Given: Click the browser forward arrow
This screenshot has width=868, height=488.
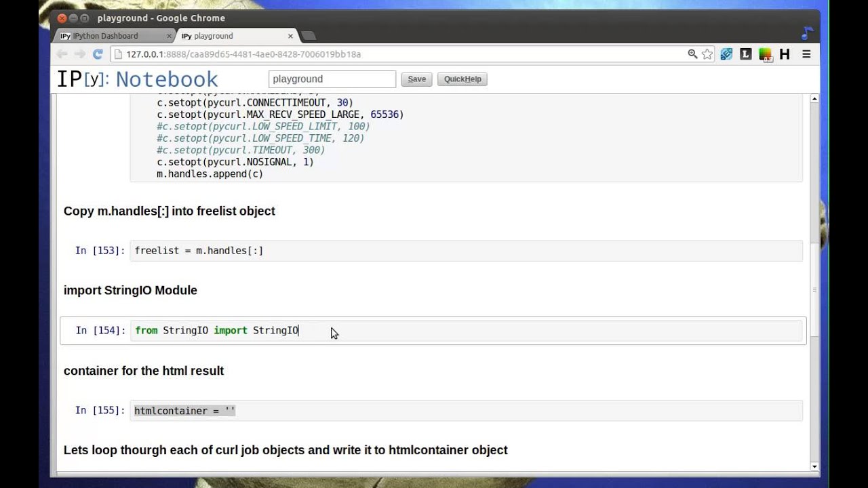Looking at the screenshot, I should 80,54.
